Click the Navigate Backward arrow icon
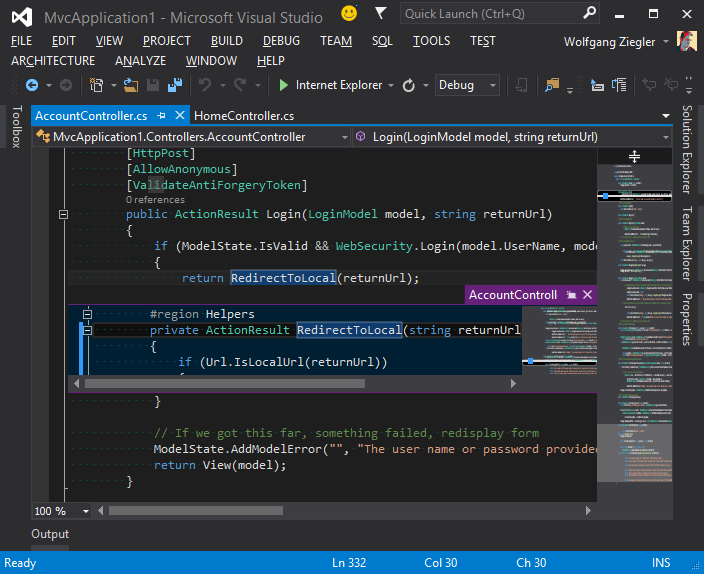The width and height of the screenshot is (704, 574). tap(31, 85)
